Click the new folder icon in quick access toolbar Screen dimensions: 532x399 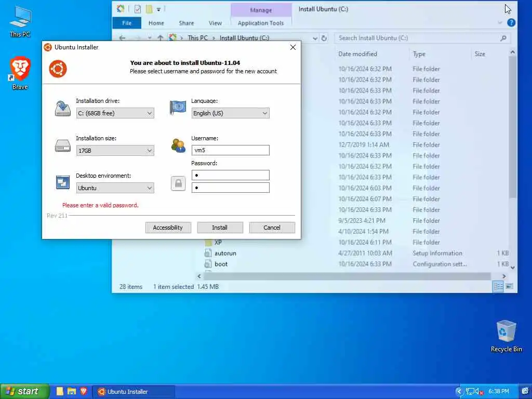point(149,9)
